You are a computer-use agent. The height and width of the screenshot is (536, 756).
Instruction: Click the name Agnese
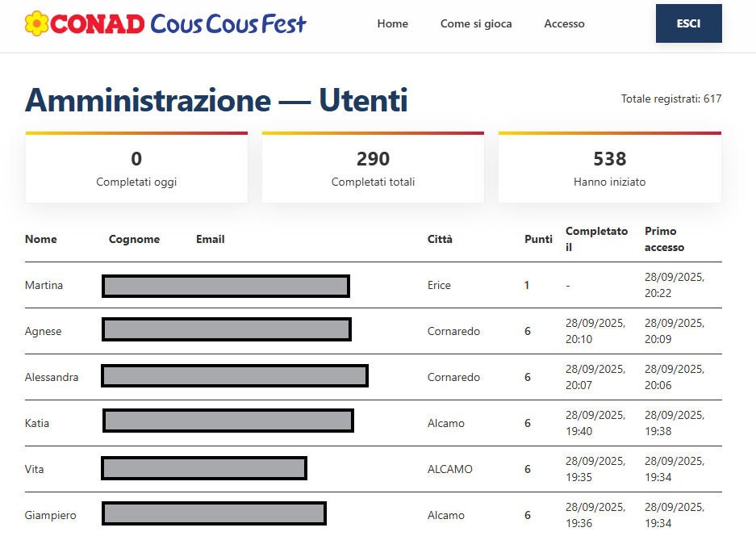pyautogui.click(x=44, y=332)
